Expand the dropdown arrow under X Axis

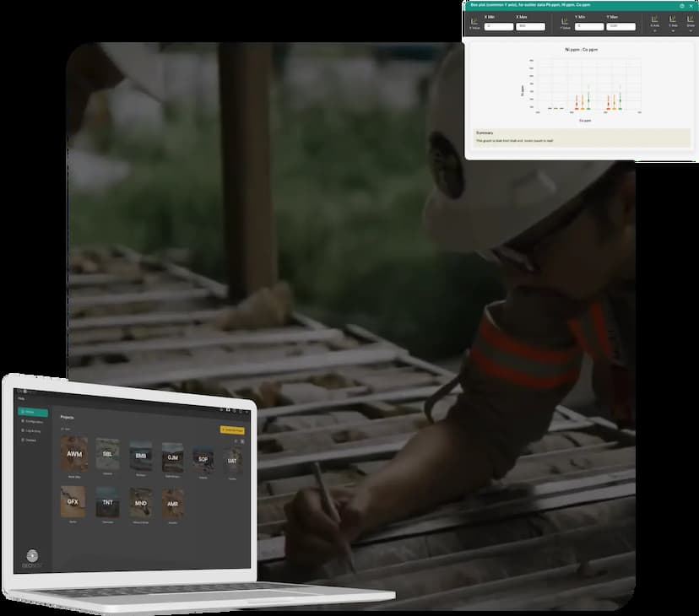(654, 30)
